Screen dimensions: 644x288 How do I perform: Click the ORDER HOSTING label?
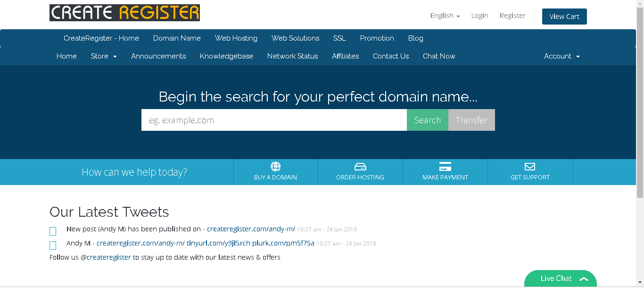360,178
